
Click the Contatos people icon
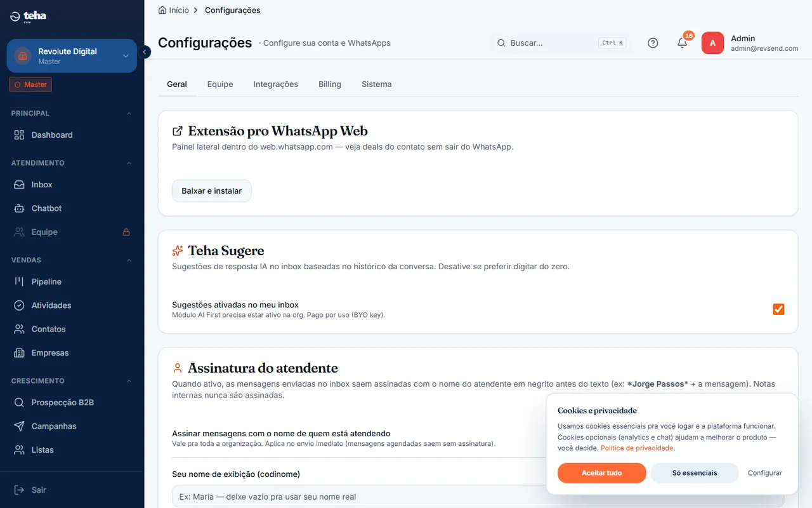click(19, 330)
